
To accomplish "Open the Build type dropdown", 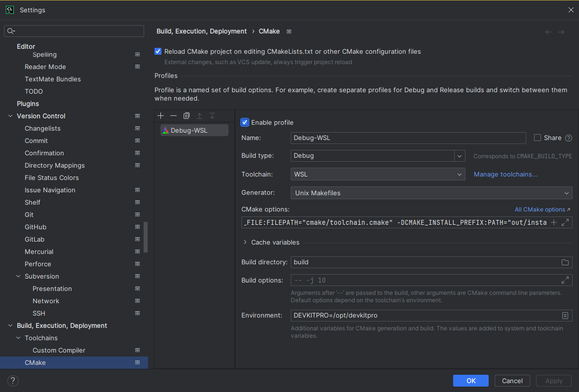I will point(460,156).
